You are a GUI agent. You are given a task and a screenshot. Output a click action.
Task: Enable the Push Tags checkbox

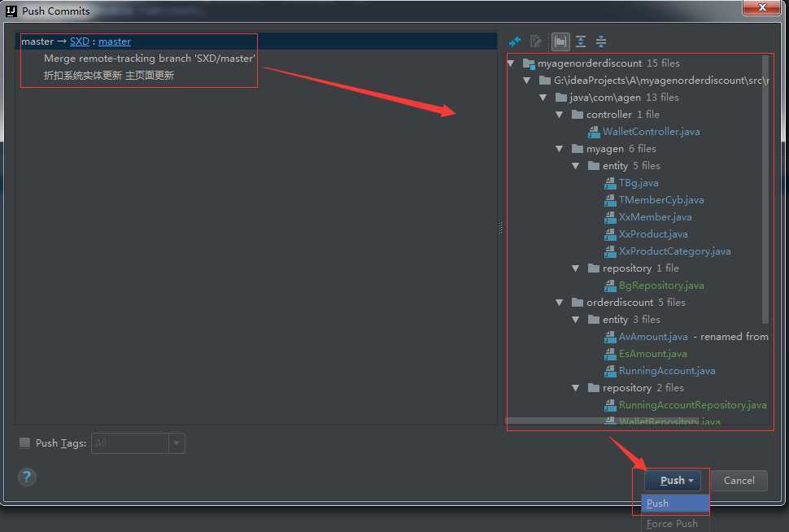tap(24, 443)
